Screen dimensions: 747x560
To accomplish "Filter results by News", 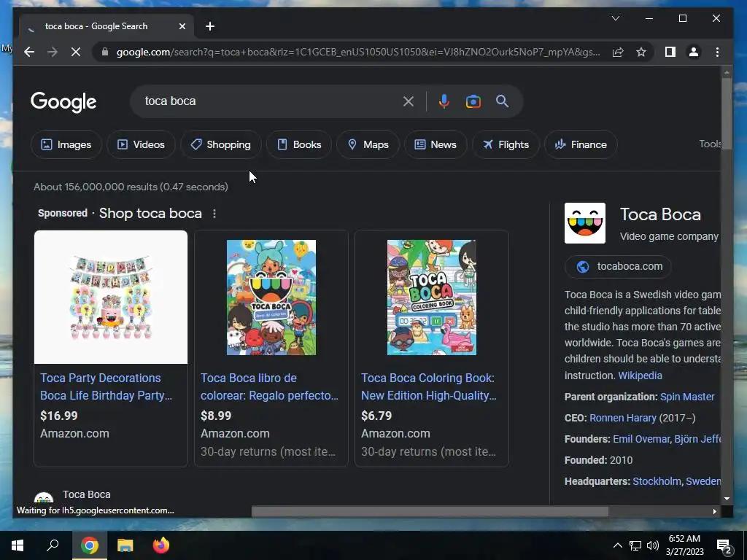I will 436,144.
